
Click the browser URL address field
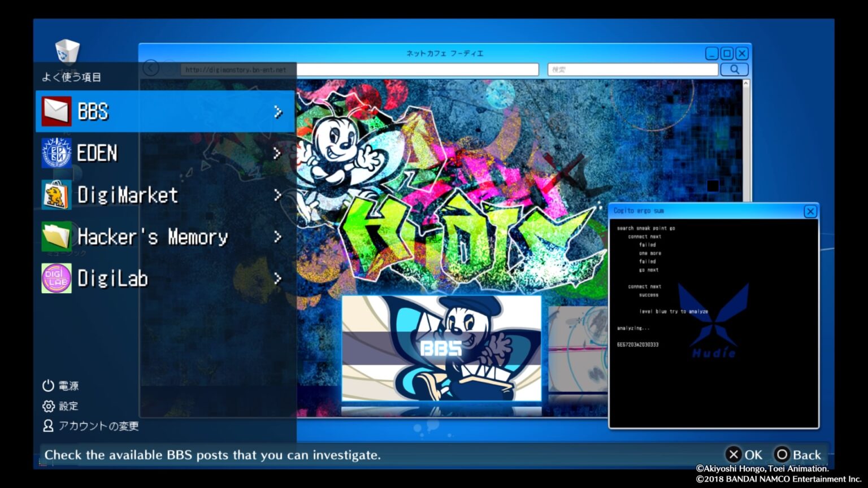[359, 69]
